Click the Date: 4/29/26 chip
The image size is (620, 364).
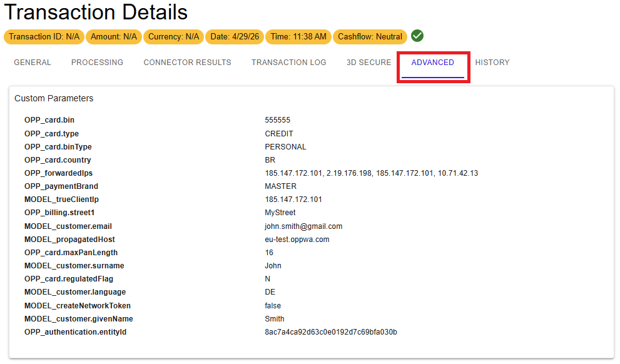pos(235,37)
